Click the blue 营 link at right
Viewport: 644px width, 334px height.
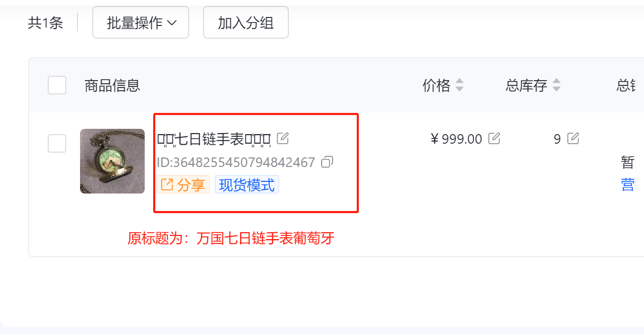628,184
